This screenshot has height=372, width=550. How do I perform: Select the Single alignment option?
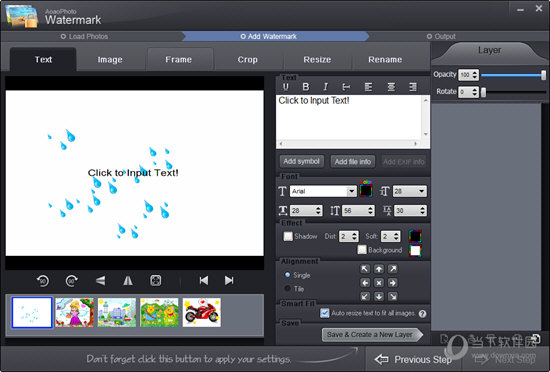287,275
